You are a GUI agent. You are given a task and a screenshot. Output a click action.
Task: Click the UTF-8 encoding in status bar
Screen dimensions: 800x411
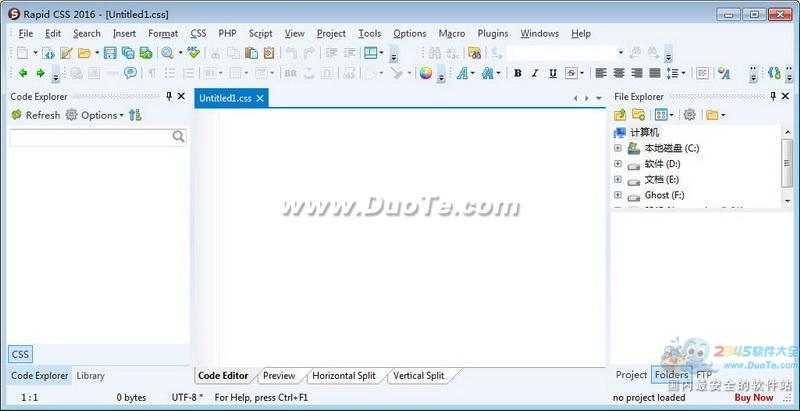(x=187, y=398)
